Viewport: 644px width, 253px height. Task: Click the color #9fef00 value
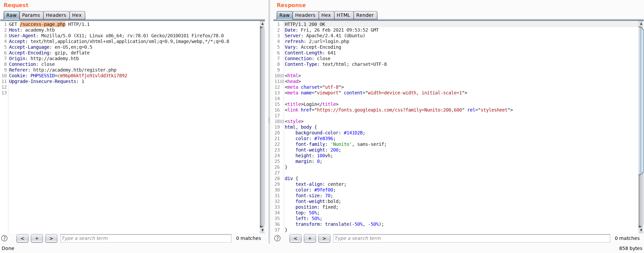(324, 190)
